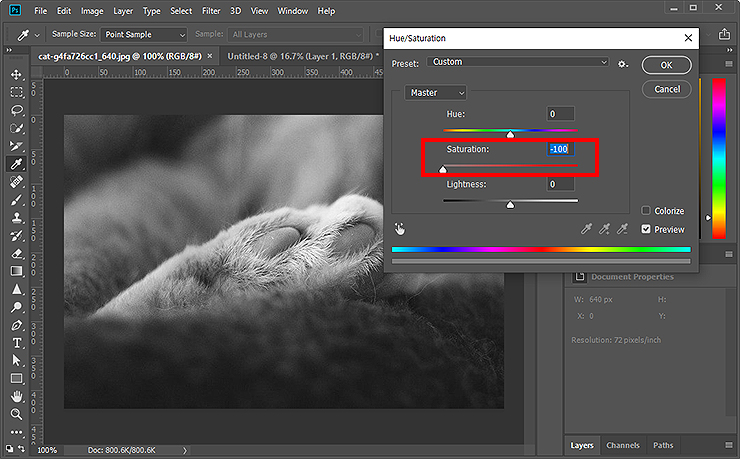Click the vertical hue spectrum bar
Image resolution: width=740 pixels, height=459 pixels.
pyautogui.click(x=719, y=159)
